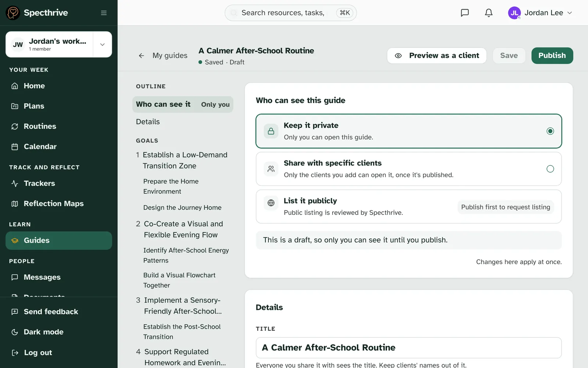Go to Routines
The image size is (588, 368).
pos(59,126)
